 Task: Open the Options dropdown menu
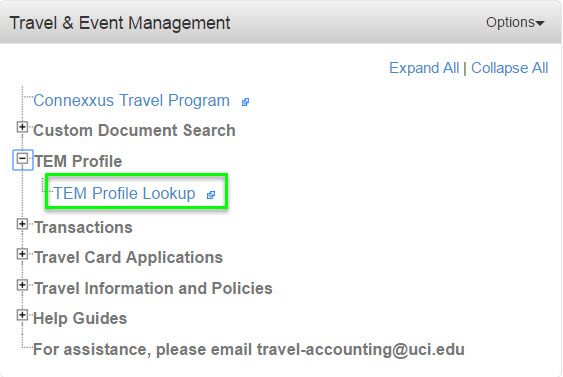515,22
